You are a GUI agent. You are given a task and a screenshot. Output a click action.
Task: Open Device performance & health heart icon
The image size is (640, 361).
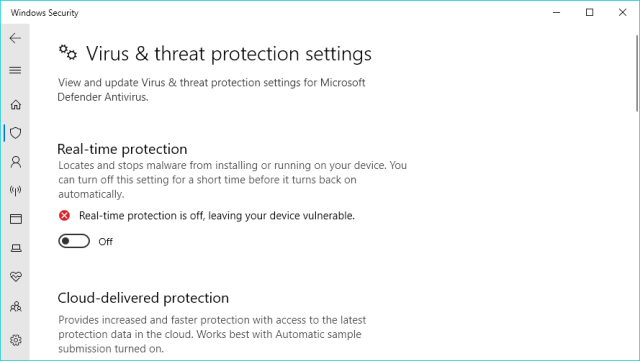(16, 276)
